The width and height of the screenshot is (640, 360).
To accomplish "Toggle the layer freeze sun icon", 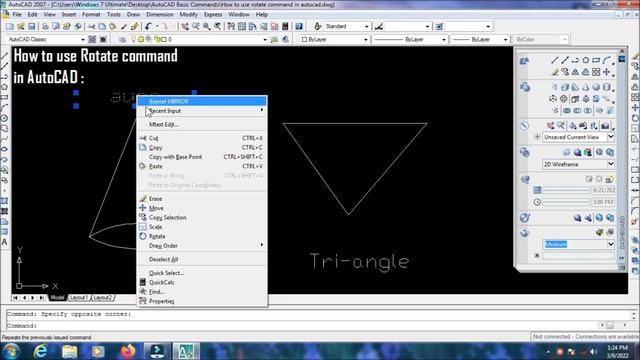I will click(x=141, y=40).
